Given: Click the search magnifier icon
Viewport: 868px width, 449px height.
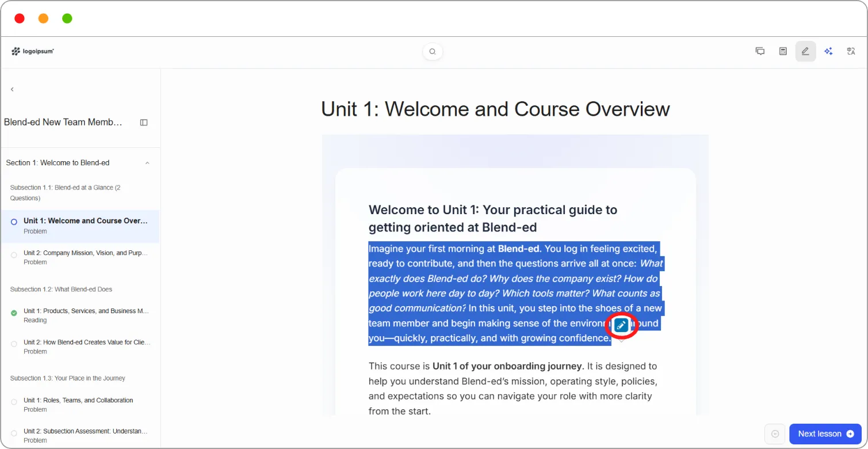Looking at the screenshot, I should (433, 52).
